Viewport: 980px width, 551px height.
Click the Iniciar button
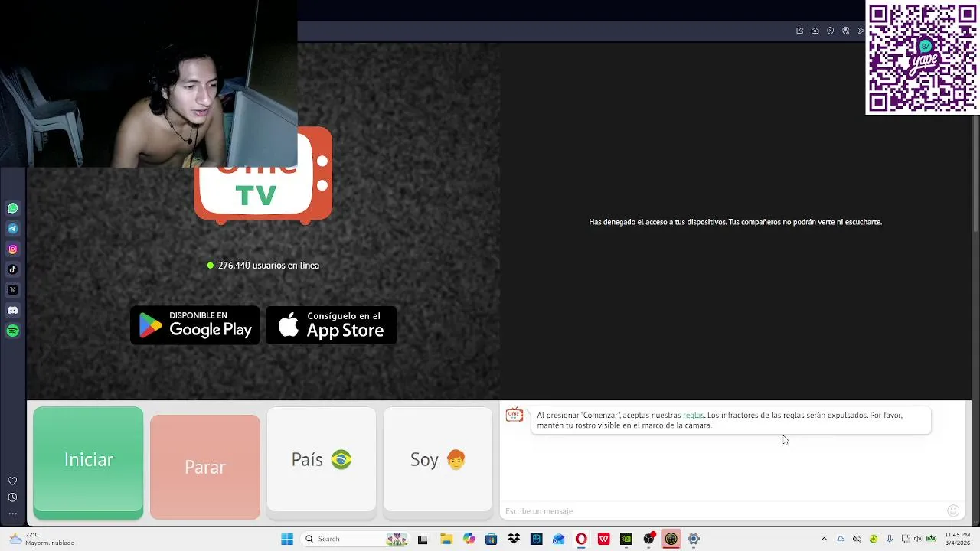(x=88, y=463)
